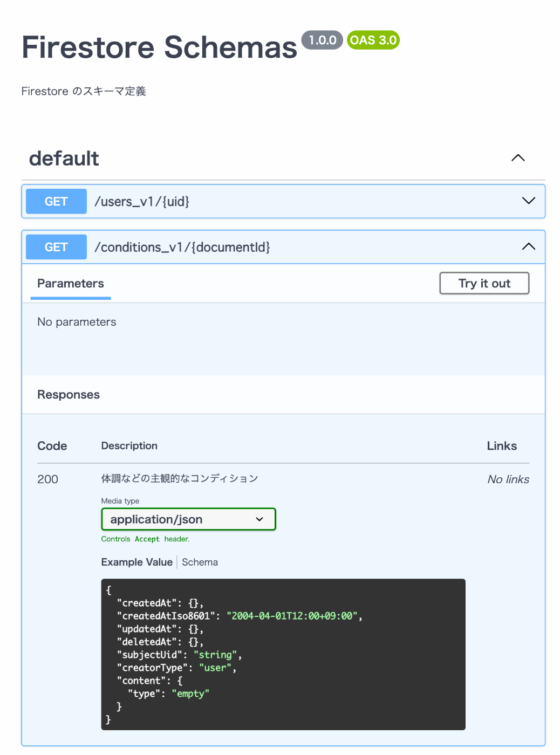
Task: Switch to the Schema tab
Action: [200, 562]
